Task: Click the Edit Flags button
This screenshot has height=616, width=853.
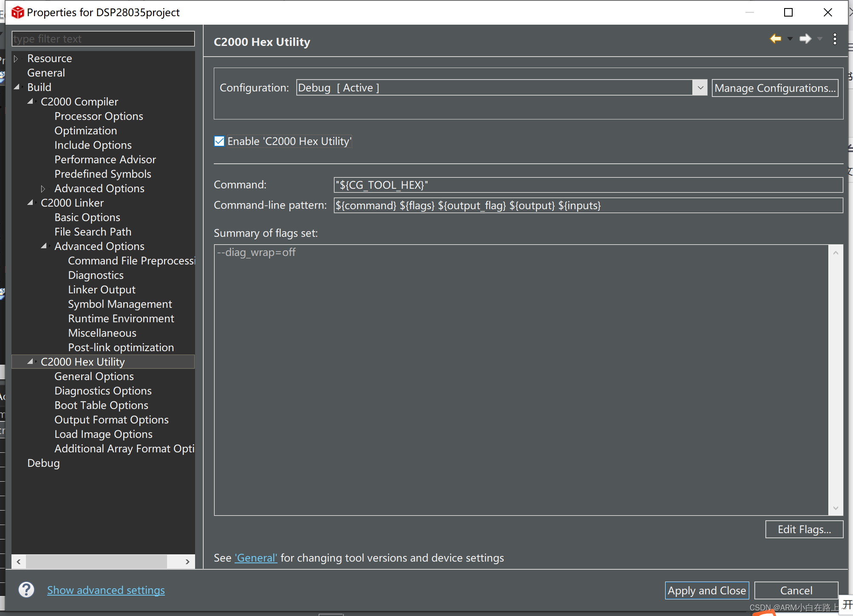Action: pos(804,529)
